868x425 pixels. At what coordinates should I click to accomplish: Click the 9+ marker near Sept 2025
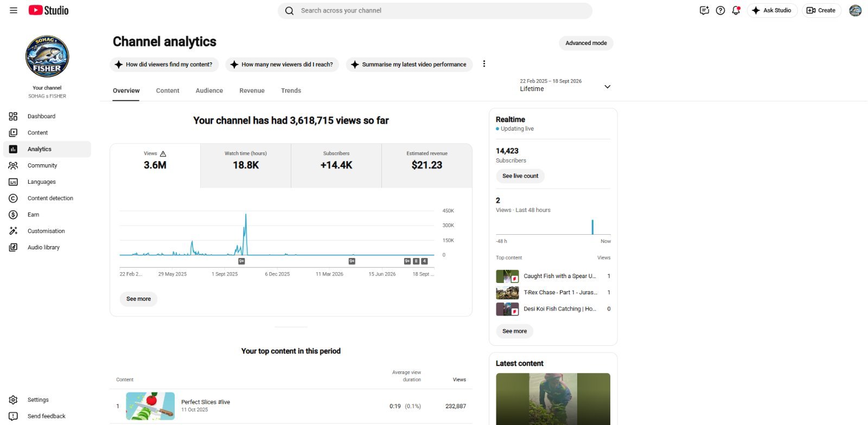pyautogui.click(x=241, y=261)
